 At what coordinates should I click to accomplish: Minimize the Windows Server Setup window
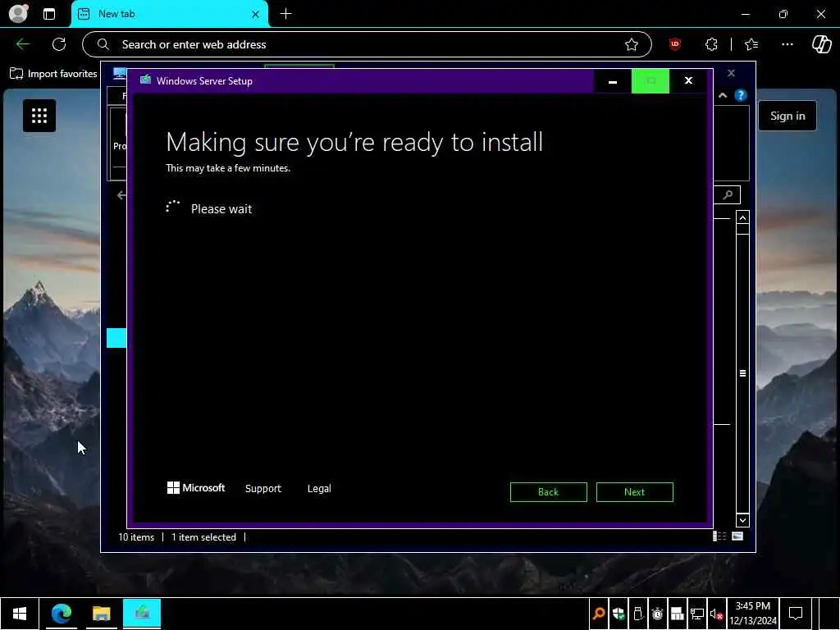tap(612, 81)
